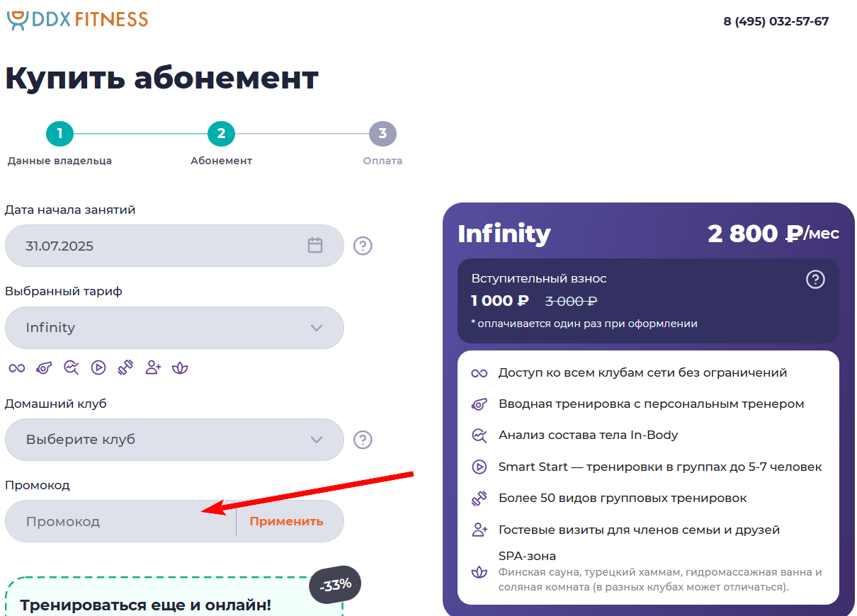Click the DDX Fitness logo
Screen dimensions: 857x616
pyautogui.click(x=77, y=19)
